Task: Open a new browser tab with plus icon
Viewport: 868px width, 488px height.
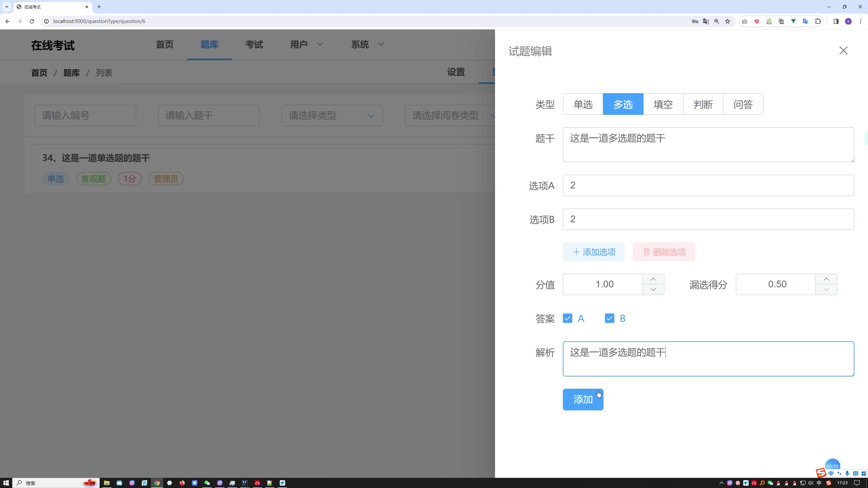Action: (99, 7)
